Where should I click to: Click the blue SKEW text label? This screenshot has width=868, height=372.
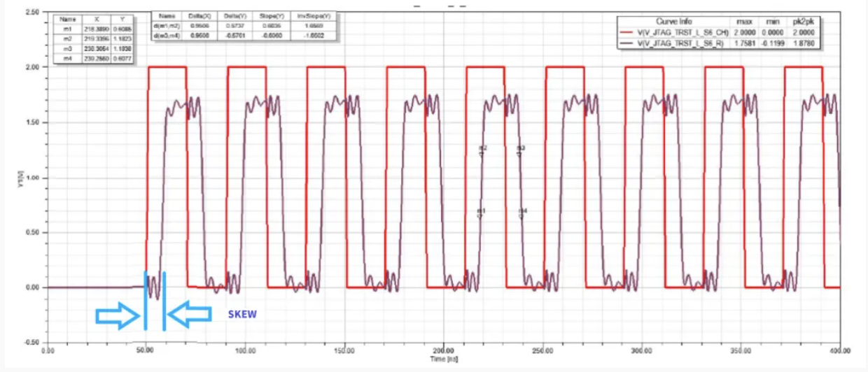[242, 315]
